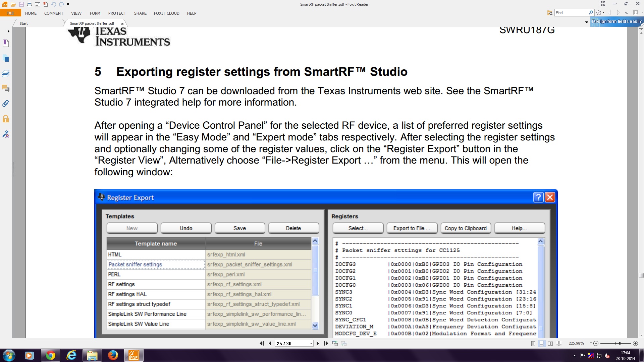This screenshot has height=362, width=644.
Task: Open the zoom percentage dropdown
Action: pyautogui.click(x=591, y=343)
